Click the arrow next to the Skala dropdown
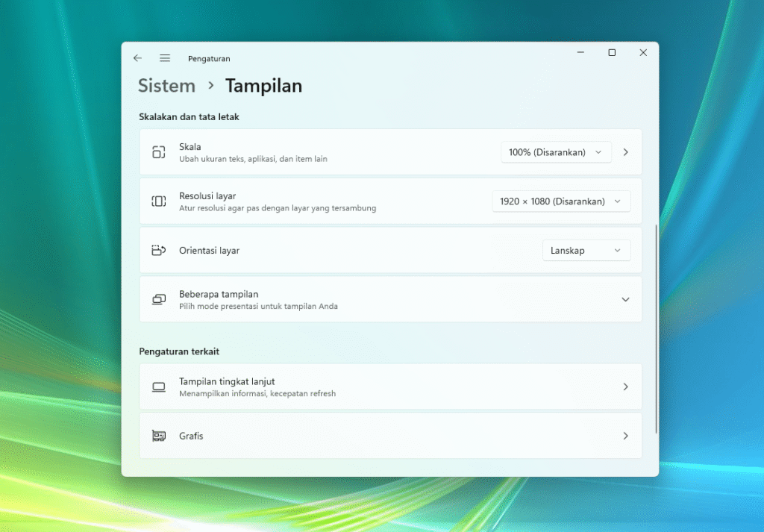Viewport: 764px width, 532px height. tap(626, 152)
